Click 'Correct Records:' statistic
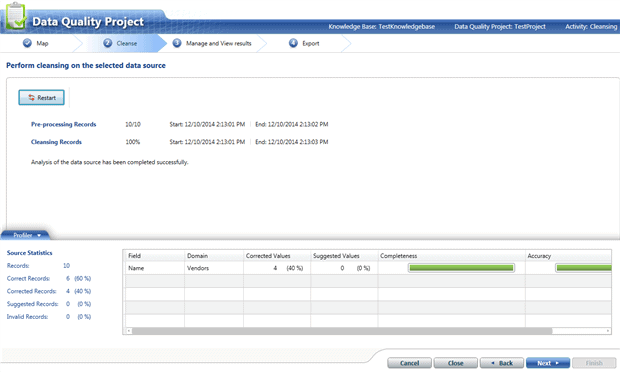Viewport: 620px width, 372px height. tap(28, 278)
